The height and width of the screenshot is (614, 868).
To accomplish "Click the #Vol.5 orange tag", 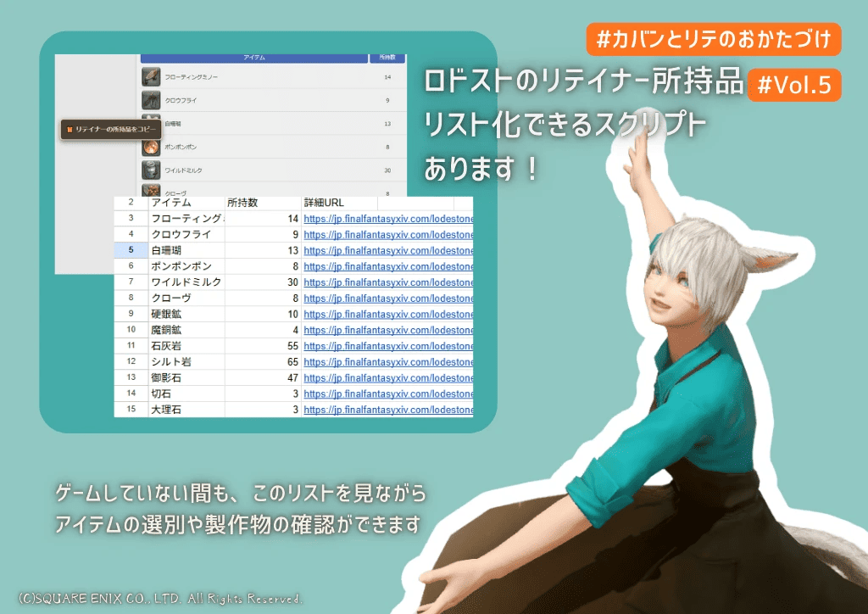I will tap(794, 85).
